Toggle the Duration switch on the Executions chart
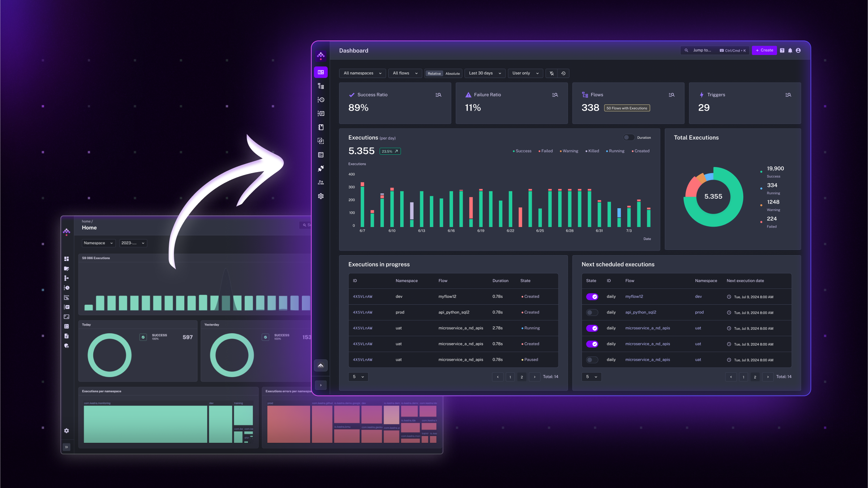The width and height of the screenshot is (868, 488). point(629,137)
